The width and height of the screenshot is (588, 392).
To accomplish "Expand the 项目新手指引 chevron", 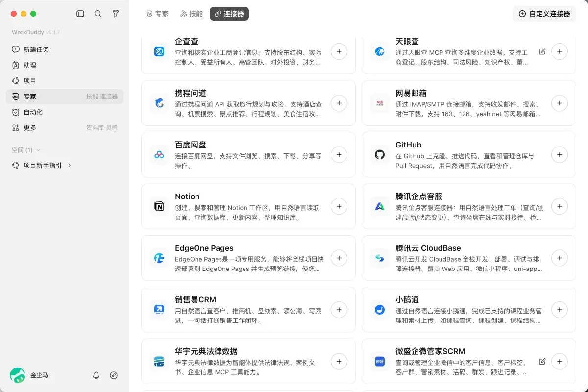I will 70,165.
